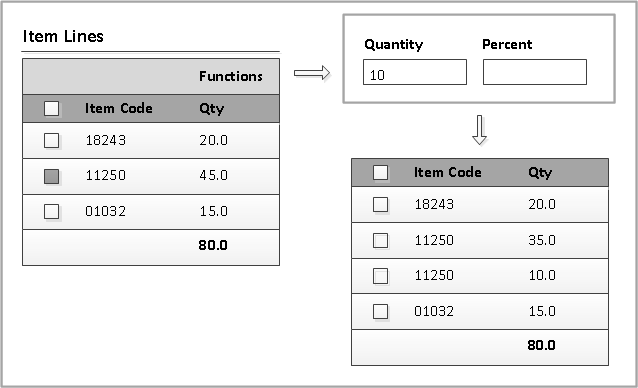638x388 pixels.
Task: Open the Functions menu
Action: (231, 76)
